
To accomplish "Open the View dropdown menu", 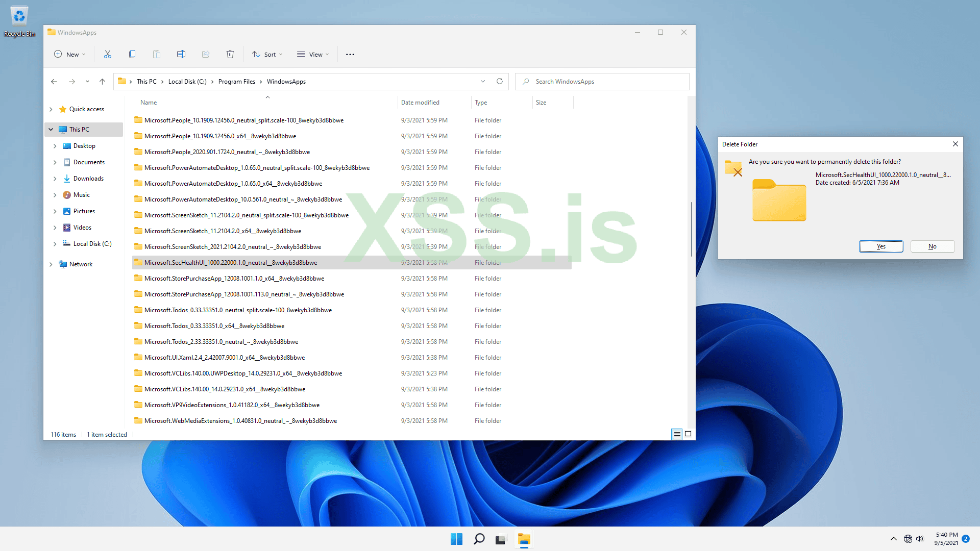I will coord(313,54).
